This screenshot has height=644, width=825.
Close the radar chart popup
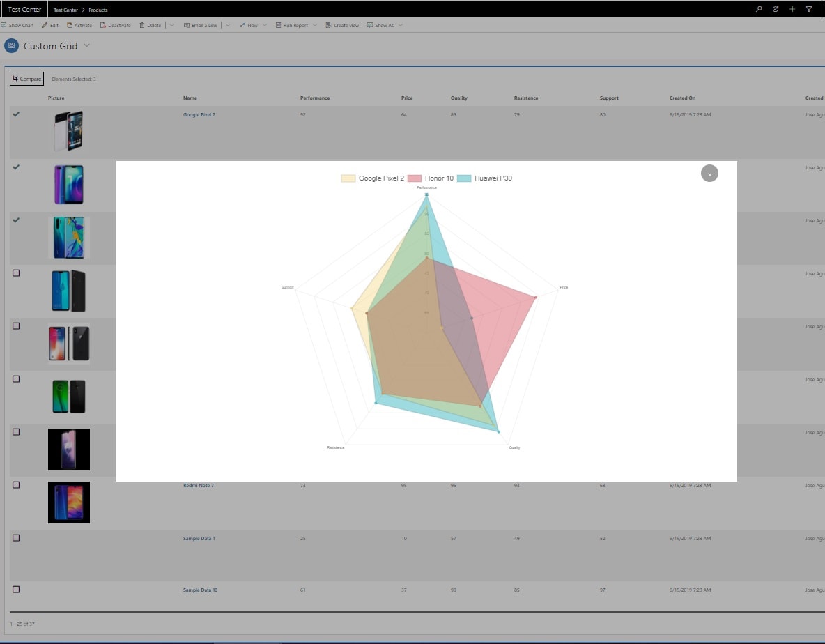tap(709, 174)
